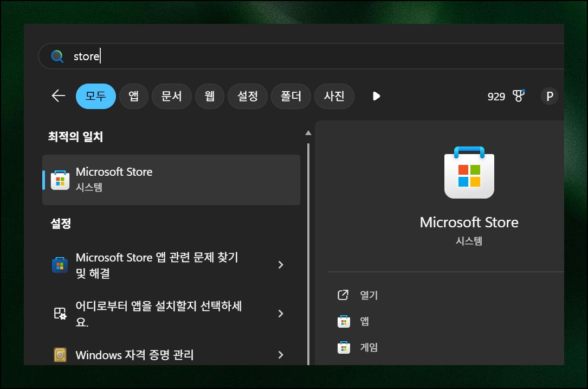588x389 pixels.
Task: Open the Microsoft Store best match result
Action: click(171, 180)
